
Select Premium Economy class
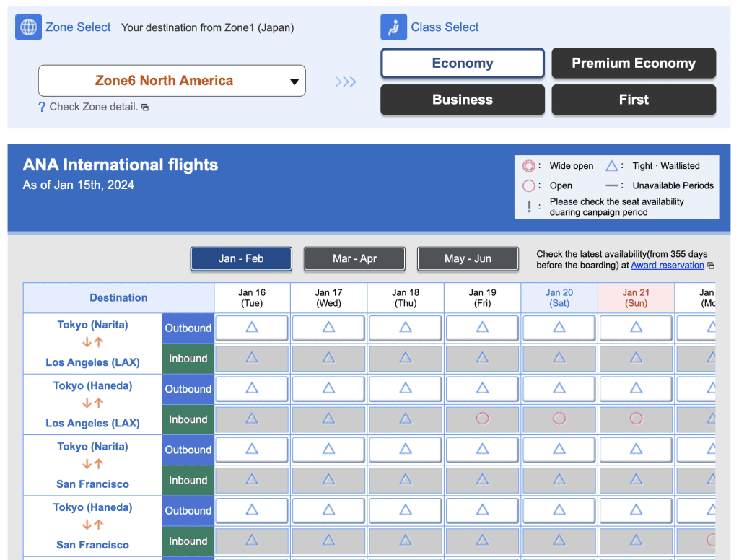(634, 64)
